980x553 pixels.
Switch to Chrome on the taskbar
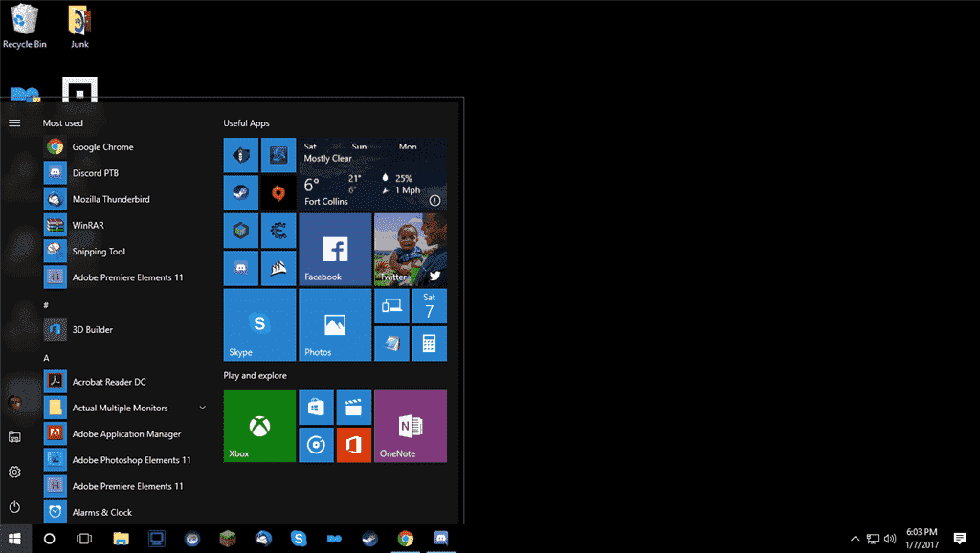pos(406,539)
